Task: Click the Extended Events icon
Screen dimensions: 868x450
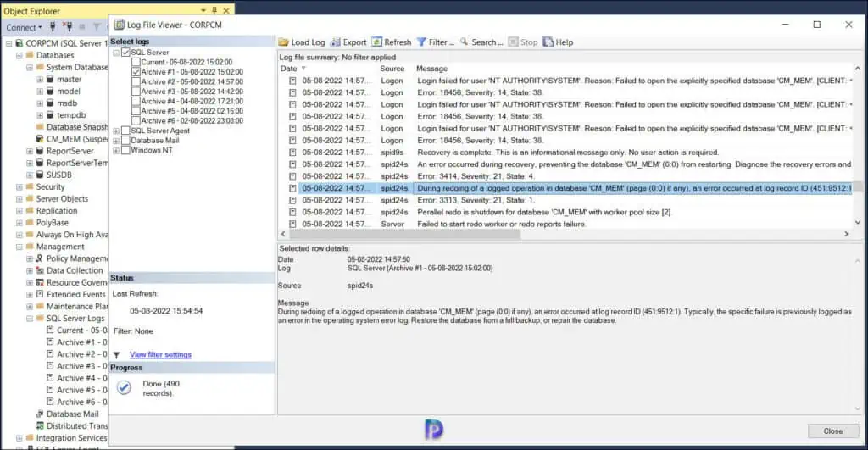Action: click(40, 294)
